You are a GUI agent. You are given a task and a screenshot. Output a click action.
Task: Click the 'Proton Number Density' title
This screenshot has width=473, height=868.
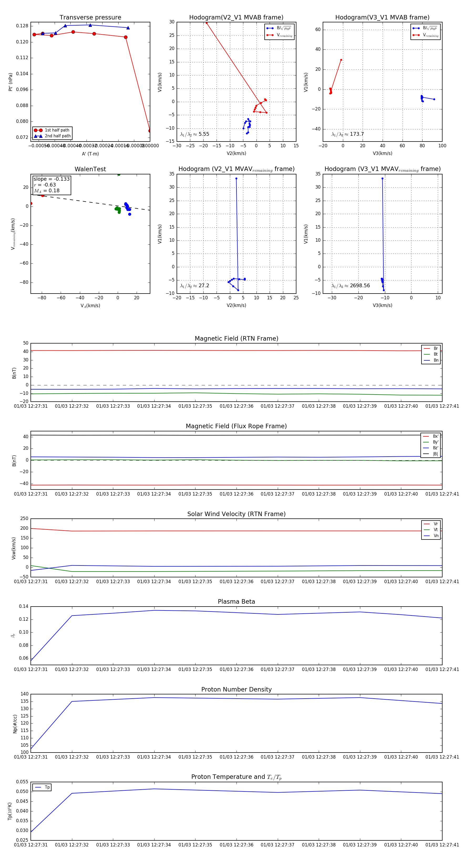pyautogui.click(x=236, y=689)
